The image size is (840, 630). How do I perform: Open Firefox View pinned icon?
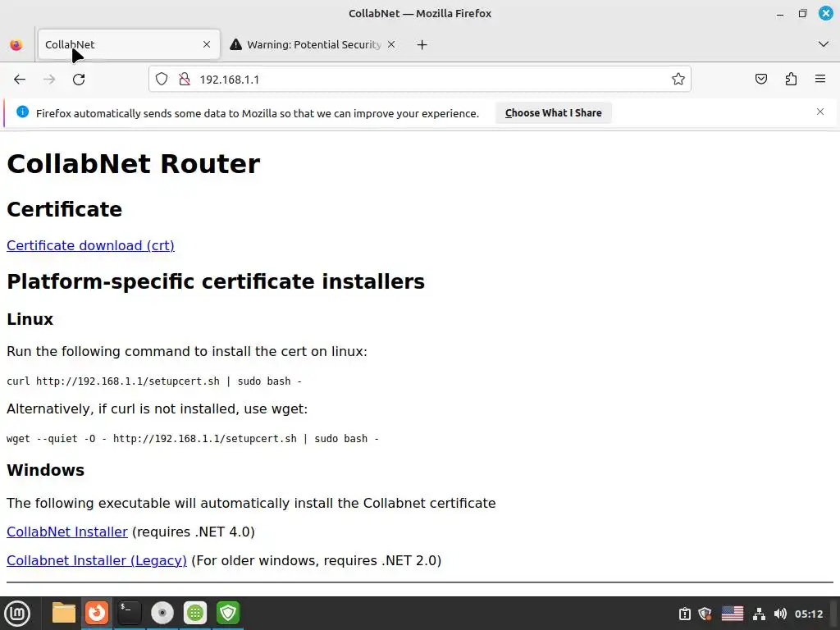pos(16,44)
